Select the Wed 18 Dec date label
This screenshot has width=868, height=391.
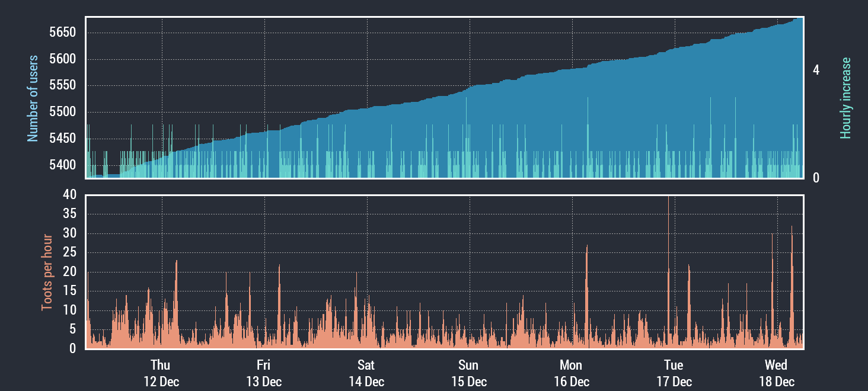click(x=776, y=373)
